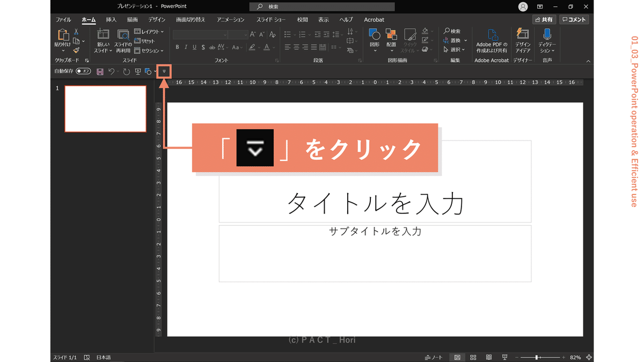Click Reuse Slides (スライドの再利用) icon
Screen dimensions: 644x362
click(123, 34)
